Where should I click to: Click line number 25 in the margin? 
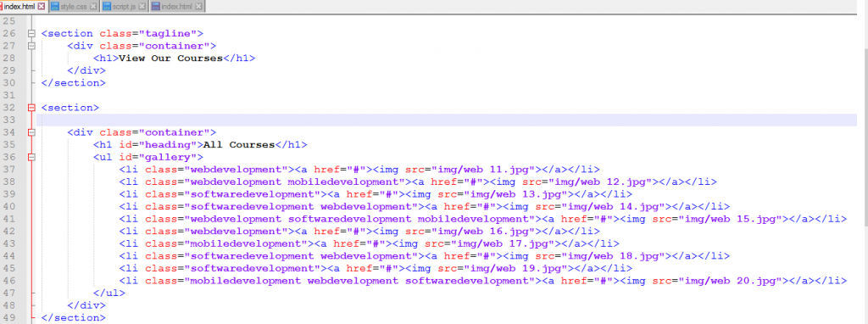tap(9, 21)
